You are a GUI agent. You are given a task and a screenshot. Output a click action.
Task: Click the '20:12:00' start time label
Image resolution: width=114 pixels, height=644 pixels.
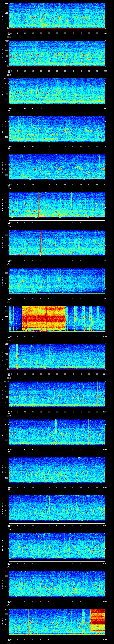(9, 450)
